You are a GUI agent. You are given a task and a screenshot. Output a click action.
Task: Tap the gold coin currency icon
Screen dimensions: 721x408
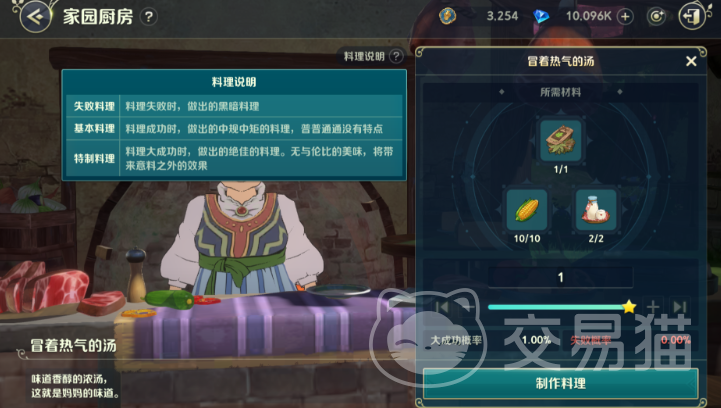tap(447, 16)
